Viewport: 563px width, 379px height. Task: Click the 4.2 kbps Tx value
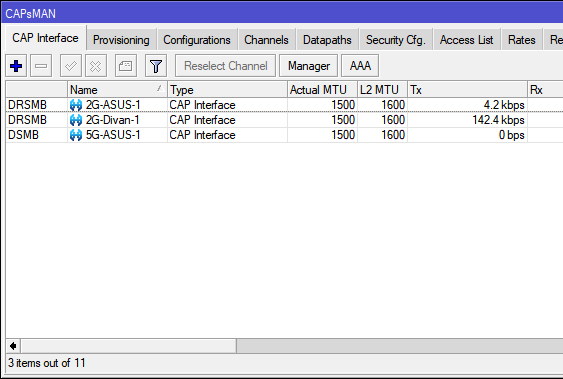click(504, 105)
